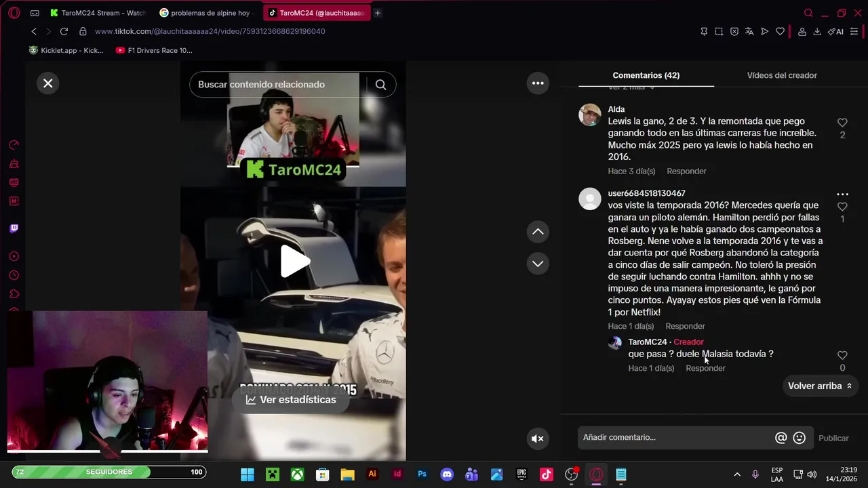Click the tiktok.com address bar
Screen dimensions: 868x488
click(210, 31)
